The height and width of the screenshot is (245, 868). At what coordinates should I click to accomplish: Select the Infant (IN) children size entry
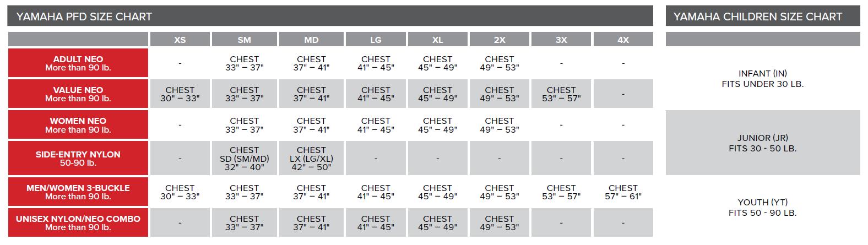point(763,79)
